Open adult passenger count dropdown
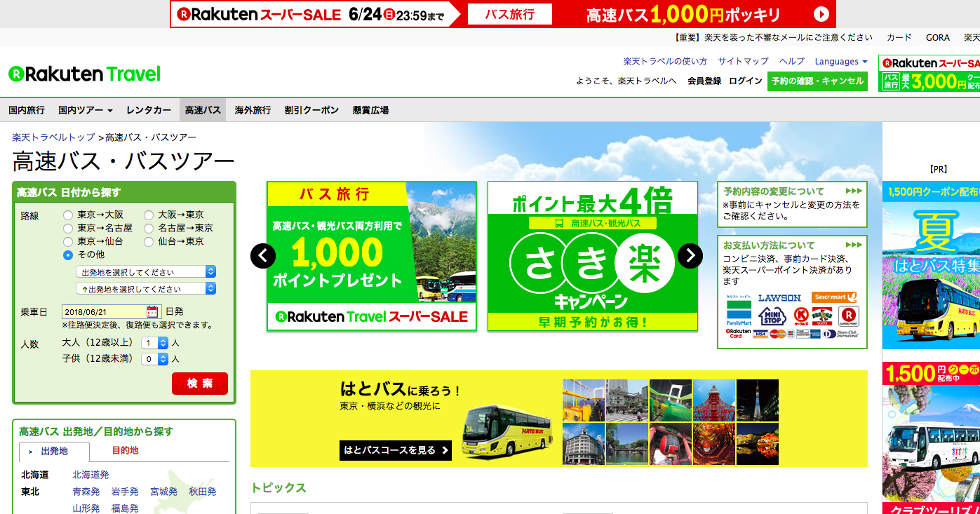980x514 pixels. 155,343
